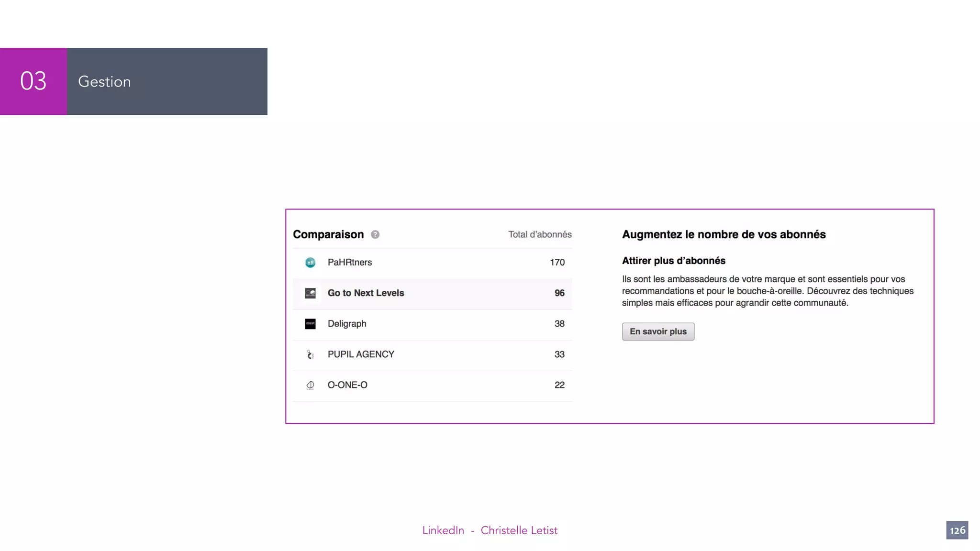980x551 pixels.
Task: Click Augmentez le nombre de vos abonnés heading
Action: 724,234
